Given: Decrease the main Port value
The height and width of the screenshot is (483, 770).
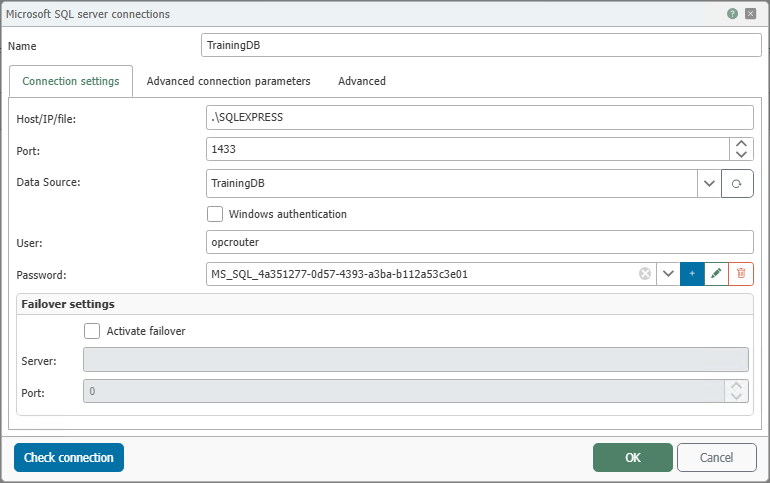Looking at the screenshot, I should click(741, 154).
